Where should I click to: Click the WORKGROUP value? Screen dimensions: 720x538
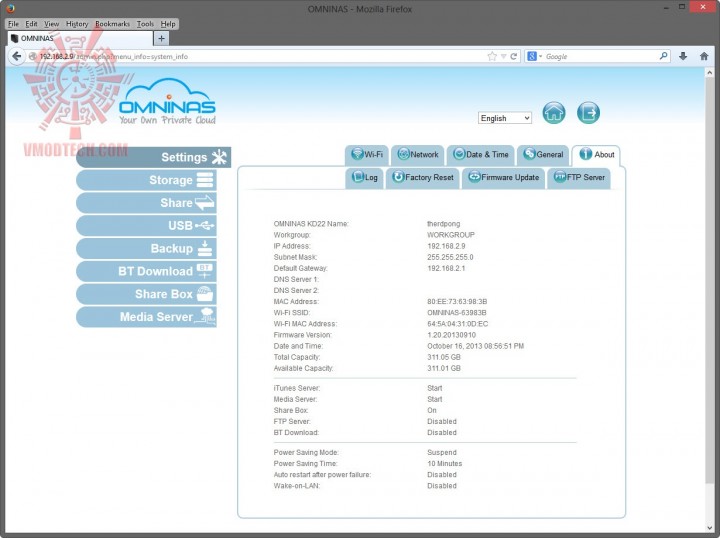450,235
